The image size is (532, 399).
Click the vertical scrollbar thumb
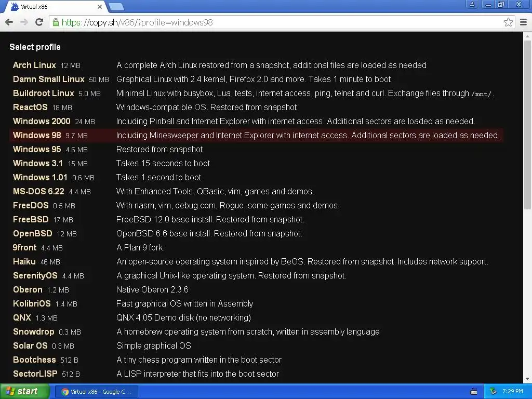click(x=527, y=125)
